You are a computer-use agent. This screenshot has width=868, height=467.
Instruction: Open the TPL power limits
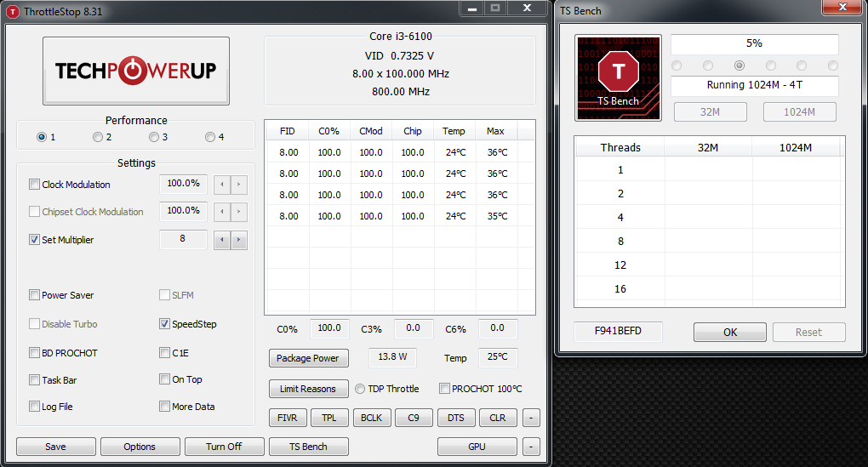[x=329, y=418]
